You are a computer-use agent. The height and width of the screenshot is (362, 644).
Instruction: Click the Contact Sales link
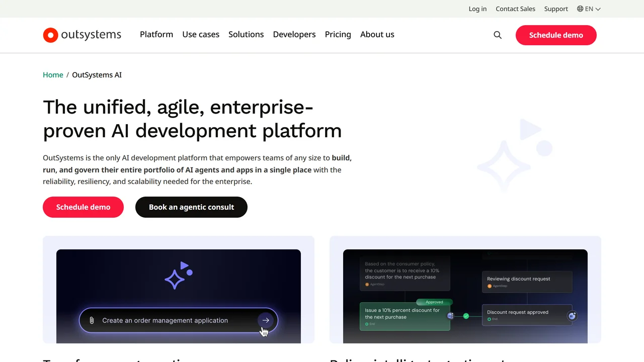click(515, 9)
